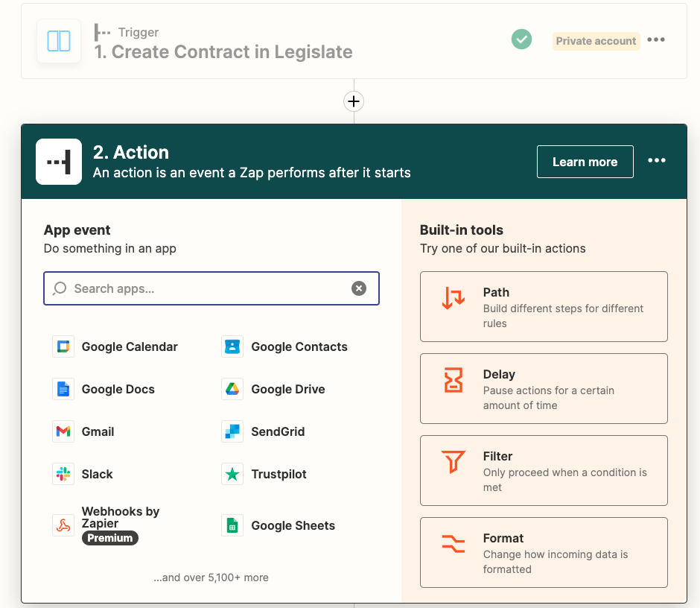Viewport: 700px width, 608px height.
Task: Pick the SendGrid icon
Action: 232,431
